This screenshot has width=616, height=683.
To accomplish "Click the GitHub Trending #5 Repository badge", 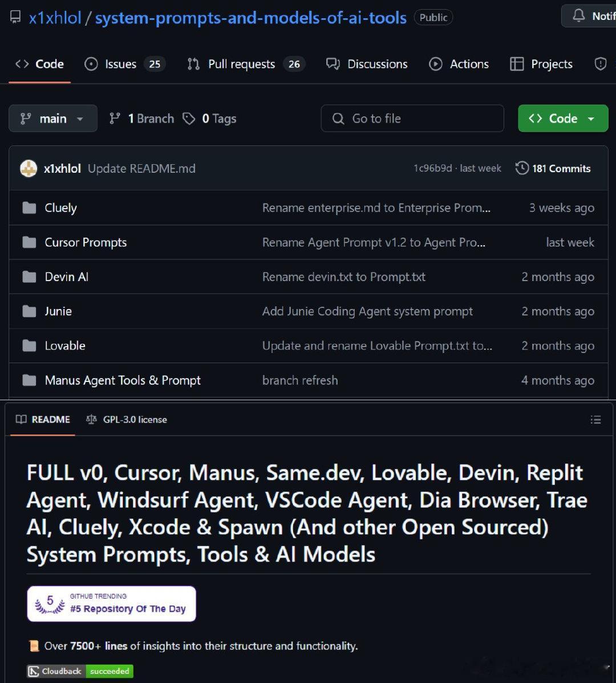I will tap(112, 604).
